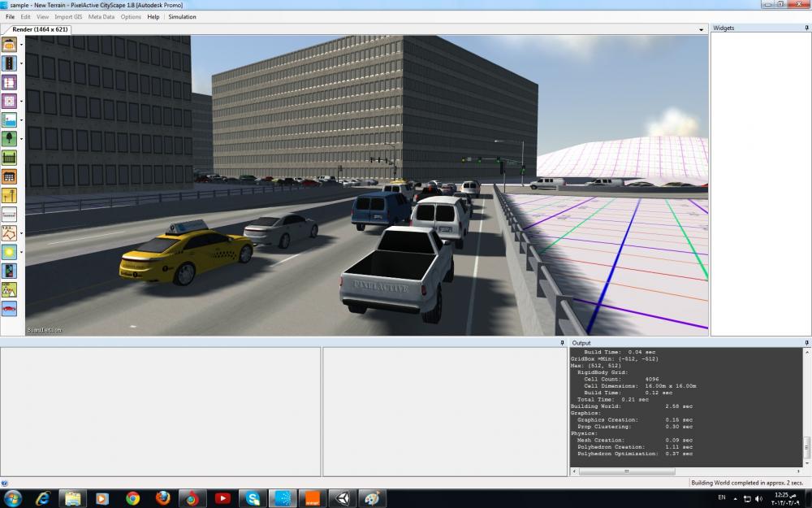
Task: Expand road tool dropdown arrow
Action: (x=21, y=63)
